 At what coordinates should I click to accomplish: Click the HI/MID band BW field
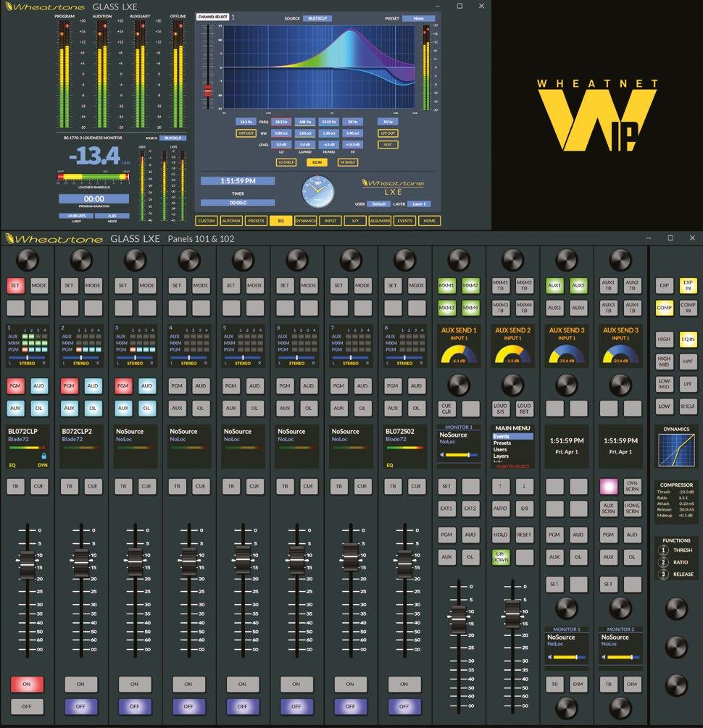[329, 133]
